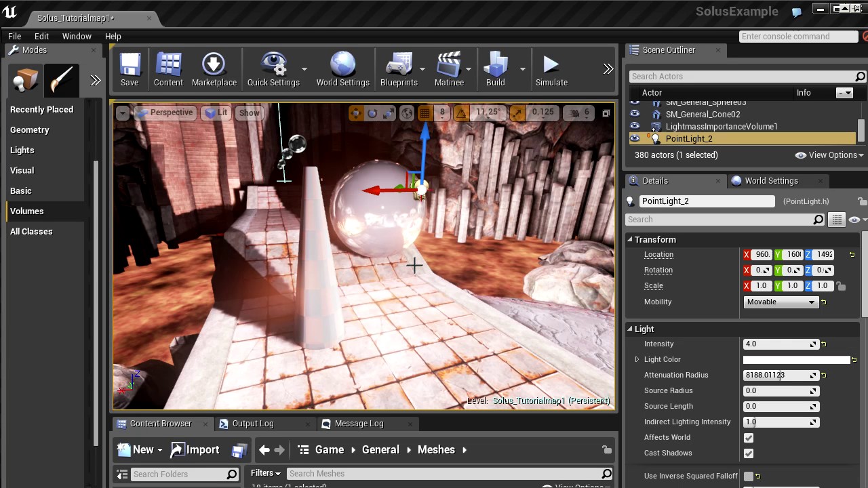Click Search Actors field
The height and width of the screenshot is (488, 868).
741,77
